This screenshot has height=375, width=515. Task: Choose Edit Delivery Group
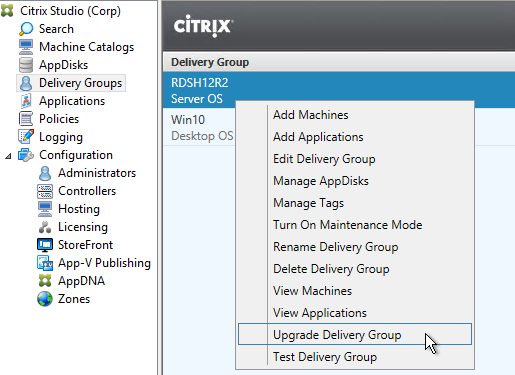(355, 159)
